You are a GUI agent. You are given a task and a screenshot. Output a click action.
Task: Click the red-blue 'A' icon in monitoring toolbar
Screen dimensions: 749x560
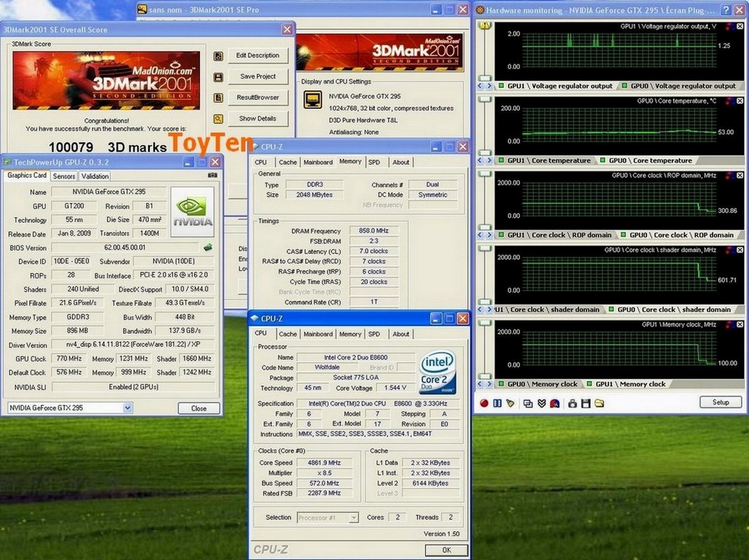point(554,404)
